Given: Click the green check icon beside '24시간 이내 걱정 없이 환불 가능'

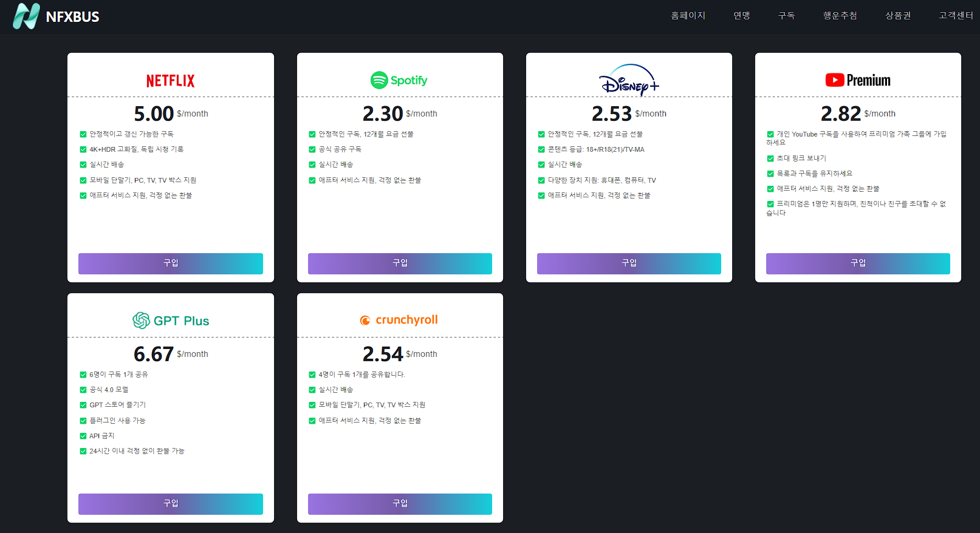Looking at the screenshot, I should pyautogui.click(x=83, y=451).
